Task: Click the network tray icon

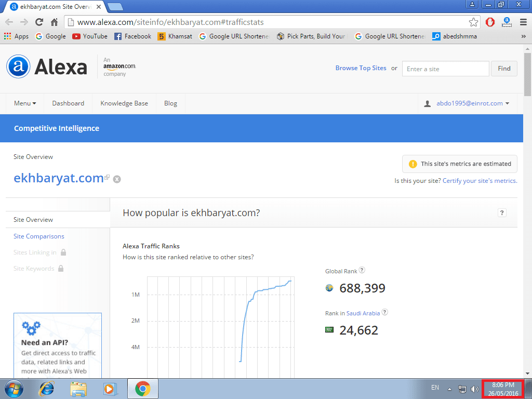Action: click(x=462, y=389)
